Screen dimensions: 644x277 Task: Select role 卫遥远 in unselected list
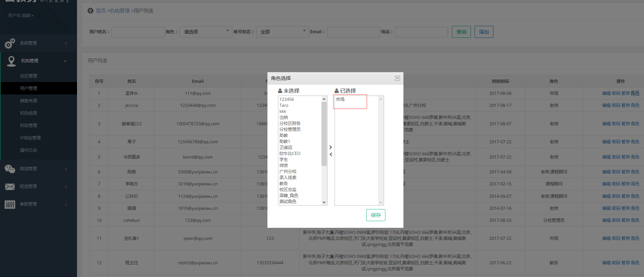coord(300,148)
